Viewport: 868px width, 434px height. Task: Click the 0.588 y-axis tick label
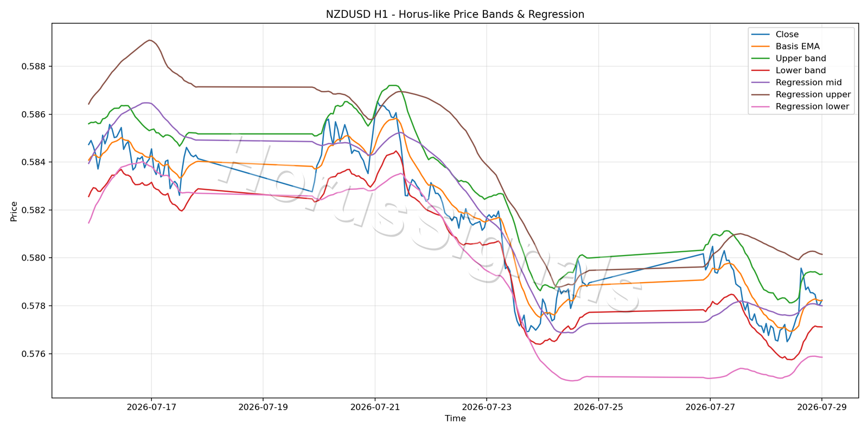tap(34, 67)
